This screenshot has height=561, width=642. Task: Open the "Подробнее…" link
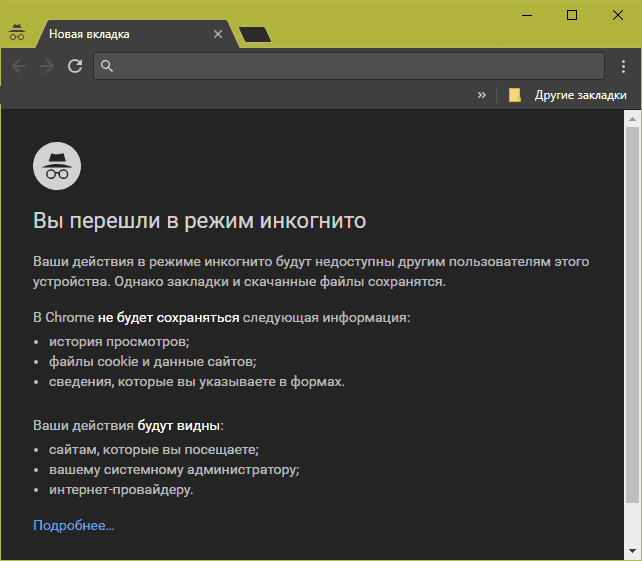pos(74,525)
